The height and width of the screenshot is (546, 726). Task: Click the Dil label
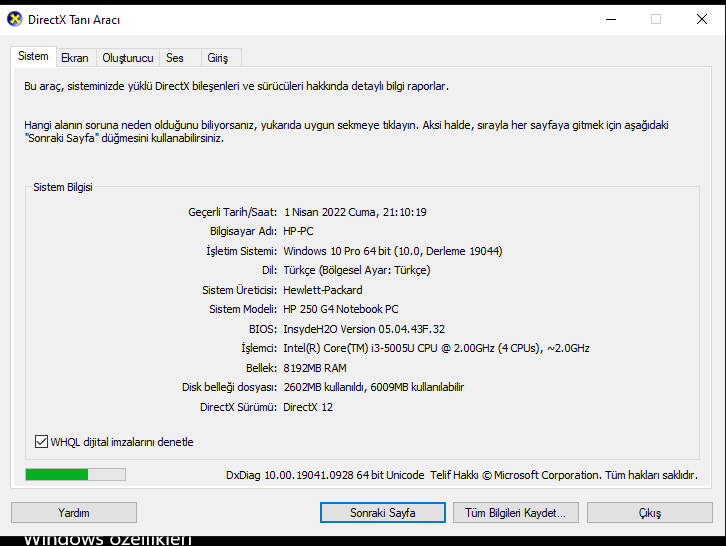point(269,270)
